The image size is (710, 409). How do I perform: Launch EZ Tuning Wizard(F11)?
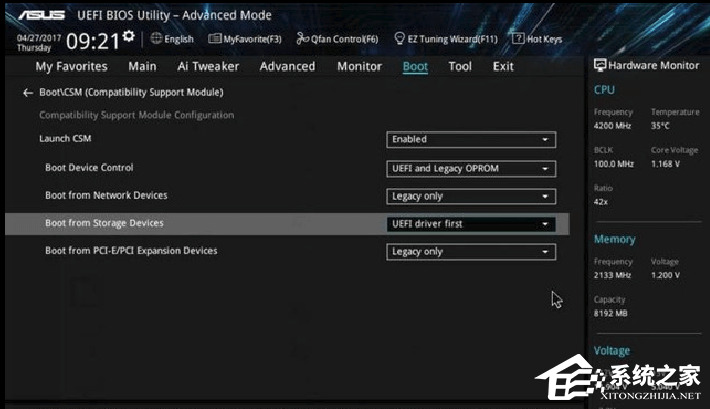click(x=446, y=39)
